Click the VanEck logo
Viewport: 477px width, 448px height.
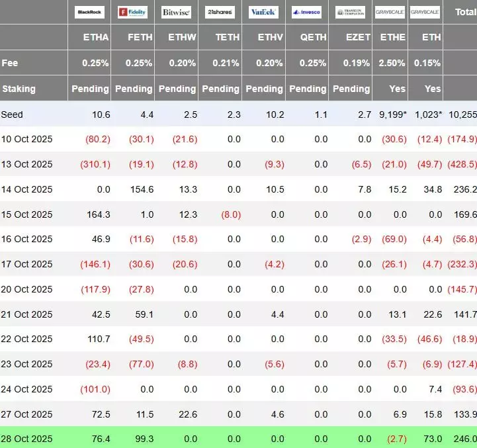coord(263,13)
